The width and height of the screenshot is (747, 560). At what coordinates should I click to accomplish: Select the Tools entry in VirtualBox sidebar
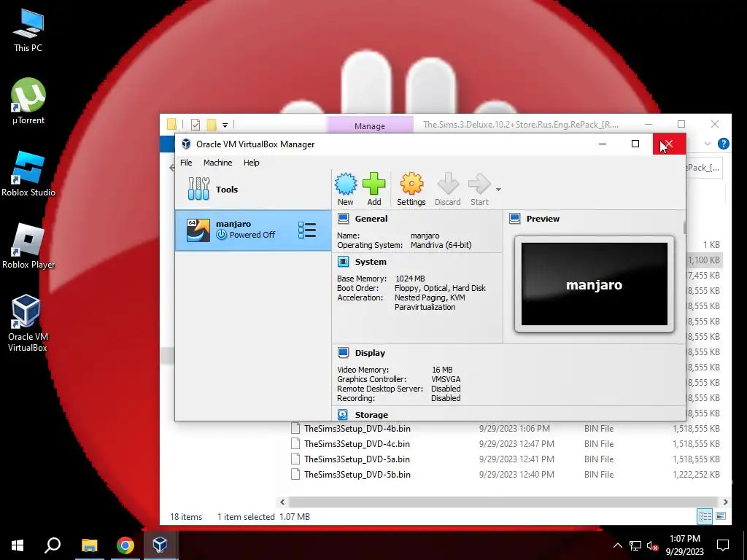pyautogui.click(x=253, y=189)
